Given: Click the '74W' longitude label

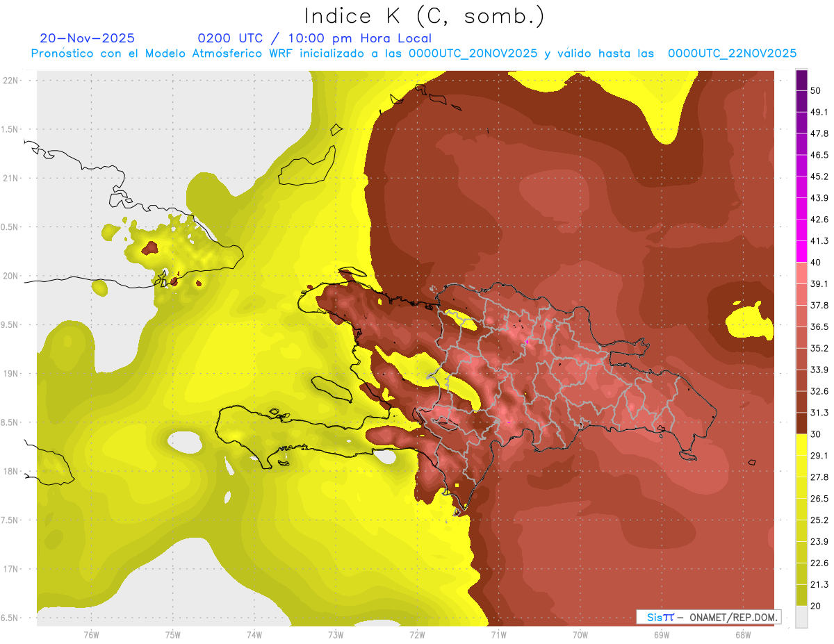Looking at the screenshot, I should coord(254,635).
